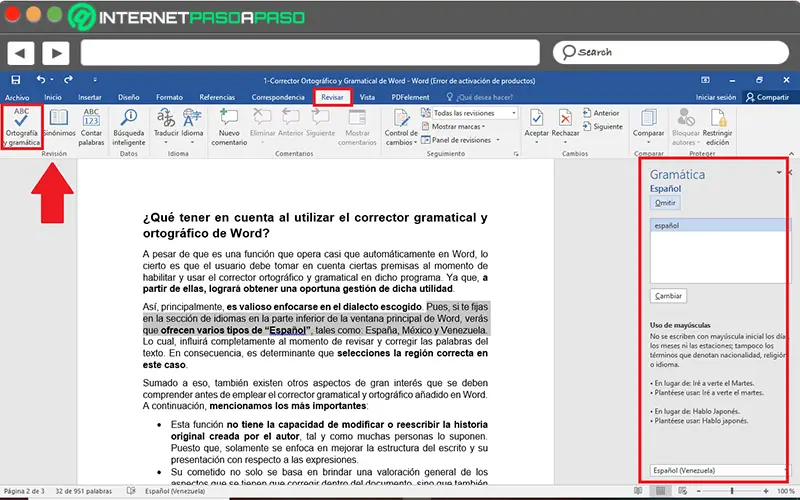Add a Nuevo comentario

(x=229, y=127)
